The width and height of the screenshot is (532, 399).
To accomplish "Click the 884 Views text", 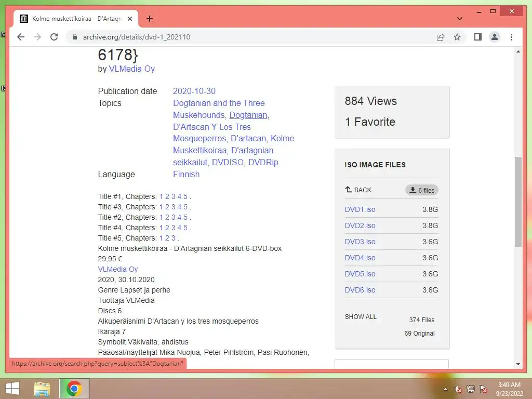I will tap(371, 101).
